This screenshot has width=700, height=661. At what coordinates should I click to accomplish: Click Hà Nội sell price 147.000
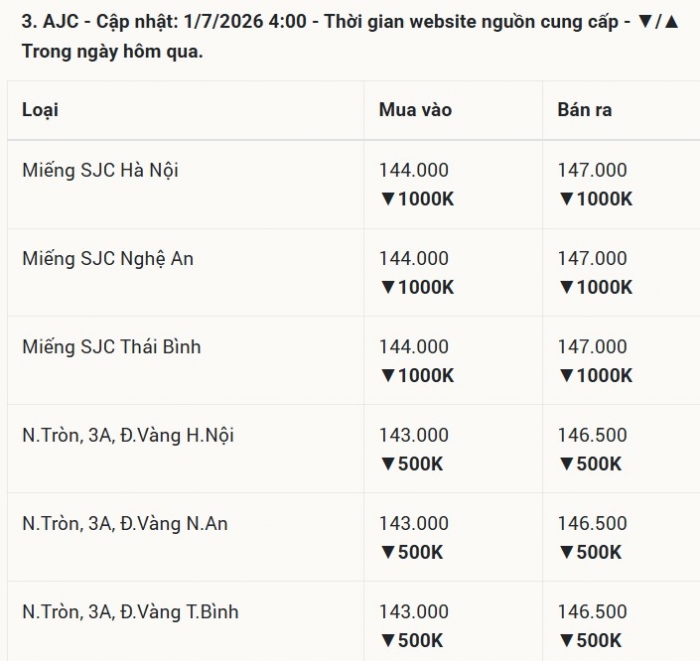[x=592, y=170]
